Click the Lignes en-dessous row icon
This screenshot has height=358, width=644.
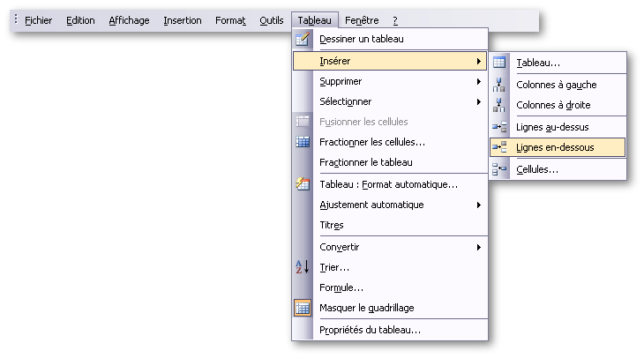click(499, 147)
